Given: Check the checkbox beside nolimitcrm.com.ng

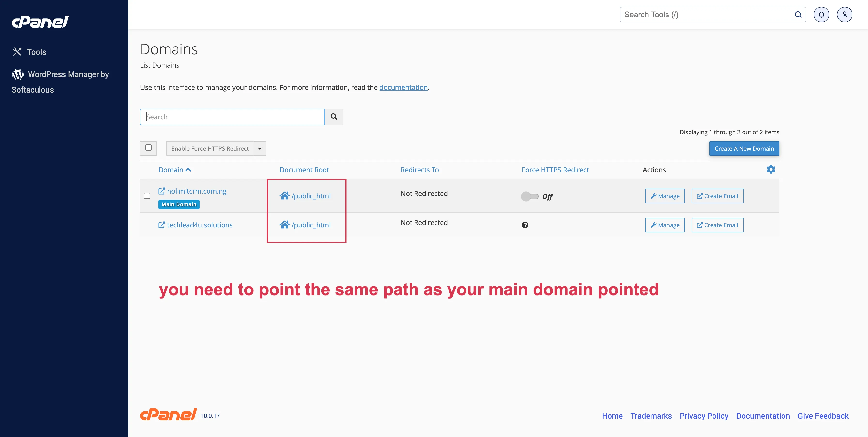Looking at the screenshot, I should coord(147,195).
